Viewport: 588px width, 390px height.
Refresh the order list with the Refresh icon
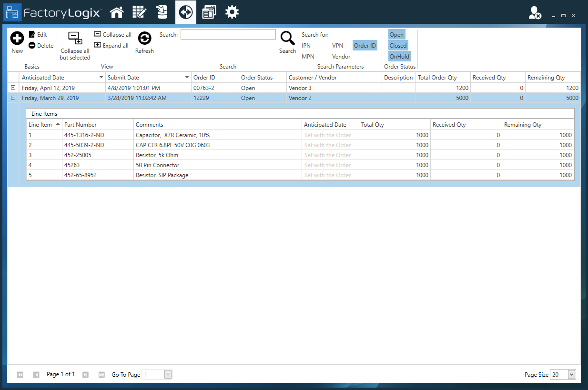click(144, 38)
